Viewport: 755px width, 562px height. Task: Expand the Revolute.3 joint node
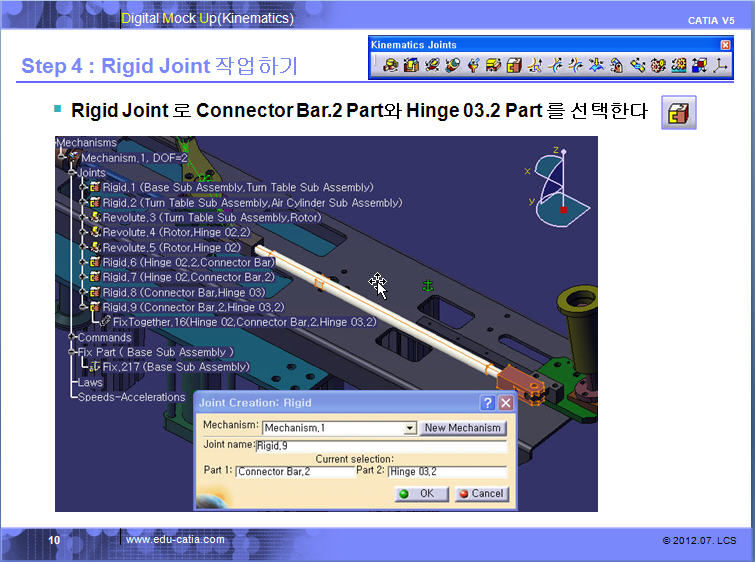[x=83, y=217]
